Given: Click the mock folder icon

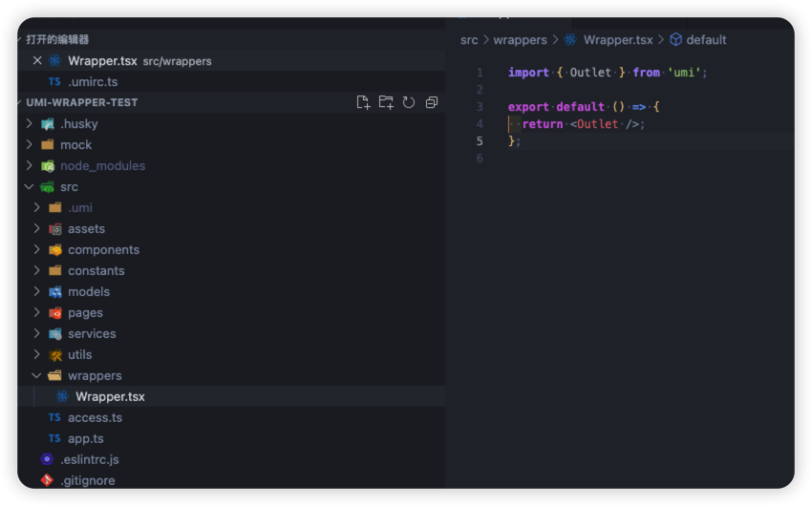Looking at the screenshot, I should pyautogui.click(x=48, y=145).
